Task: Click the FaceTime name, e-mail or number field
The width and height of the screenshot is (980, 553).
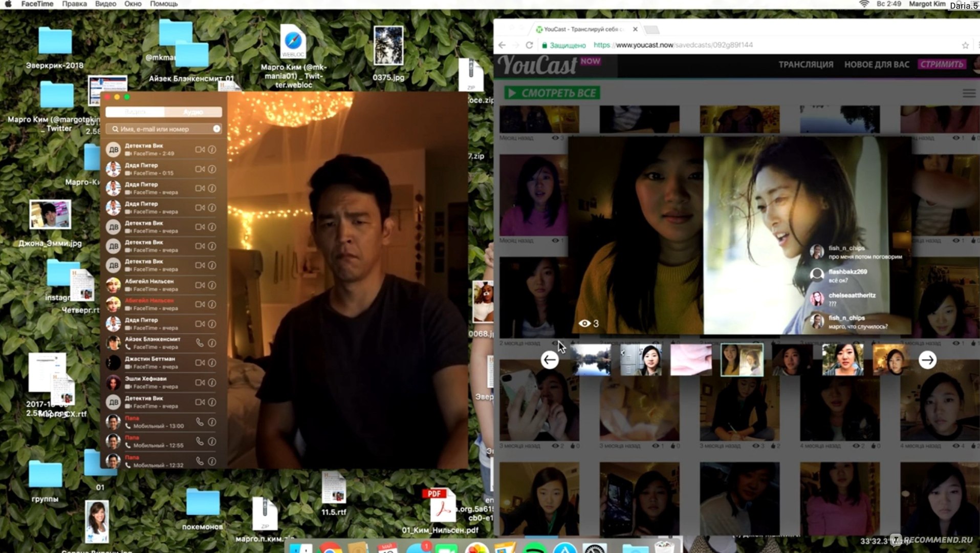Action: pyautogui.click(x=164, y=129)
